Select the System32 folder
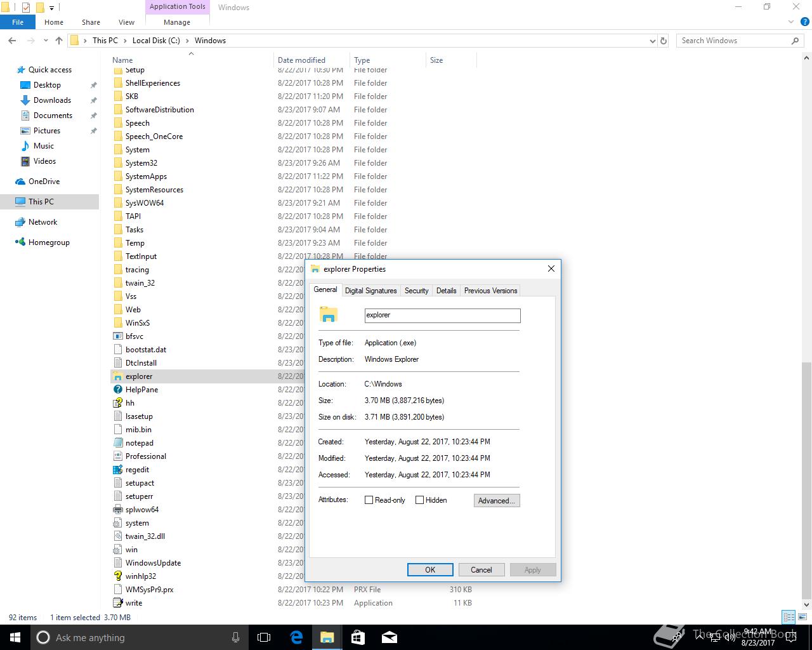Image resolution: width=812 pixels, height=650 pixels. point(141,163)
